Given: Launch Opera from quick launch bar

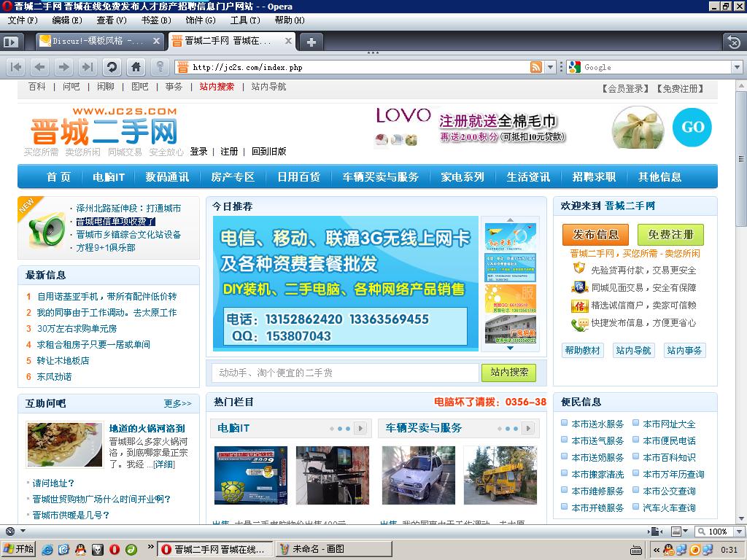Looking at the screenshot, I should tap(115, 550).
